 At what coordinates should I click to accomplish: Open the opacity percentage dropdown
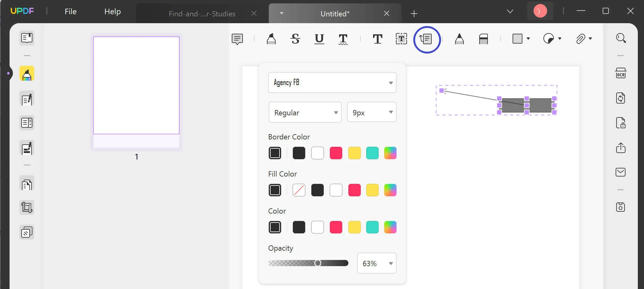376,263
